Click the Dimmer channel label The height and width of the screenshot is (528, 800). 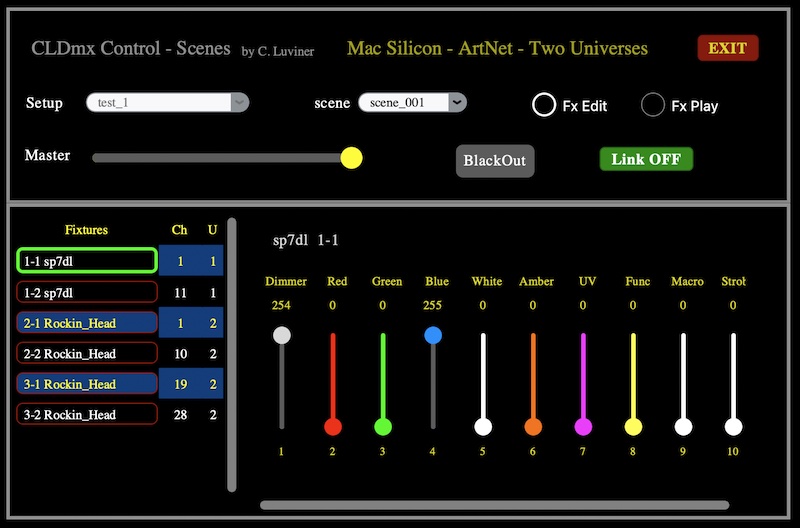(x=286, y=281)
